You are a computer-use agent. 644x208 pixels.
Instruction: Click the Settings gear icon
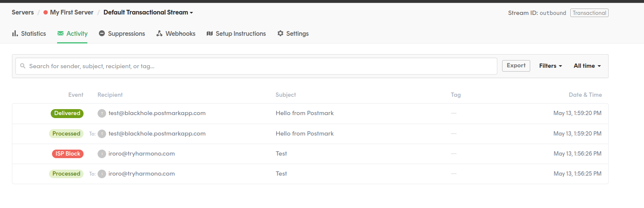280,33
